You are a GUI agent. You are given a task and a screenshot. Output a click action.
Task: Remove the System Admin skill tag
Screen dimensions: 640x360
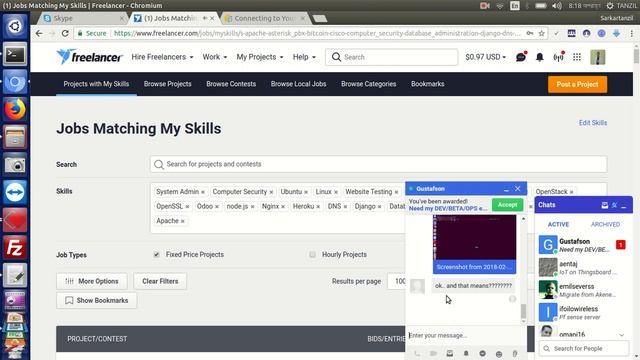[203, 192]
